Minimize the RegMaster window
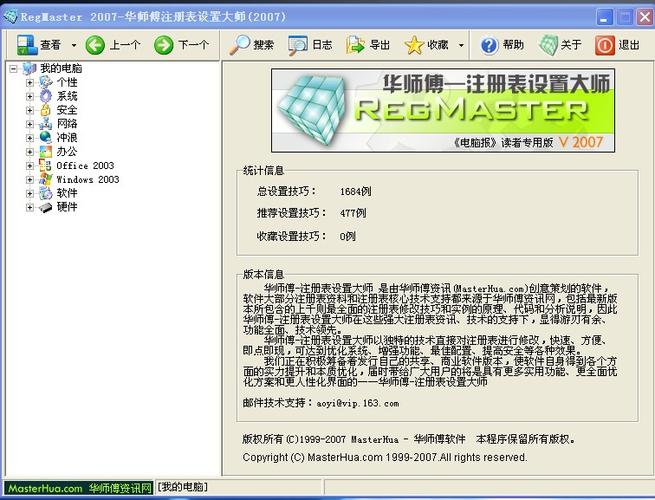The height and width of the screenshot is (500, 655). pos(604,18)
